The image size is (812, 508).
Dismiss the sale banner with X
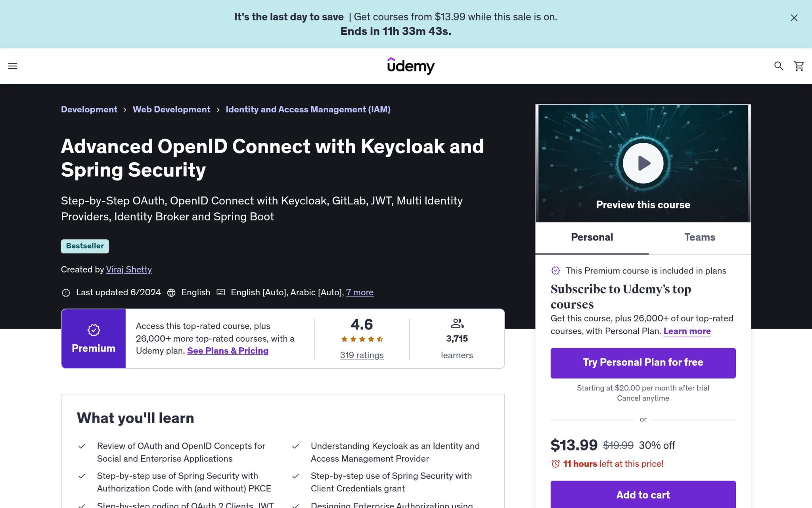[x=794, y=18]
